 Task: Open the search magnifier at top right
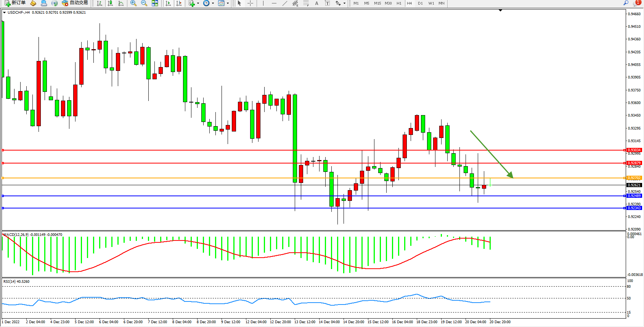point(626,3)
